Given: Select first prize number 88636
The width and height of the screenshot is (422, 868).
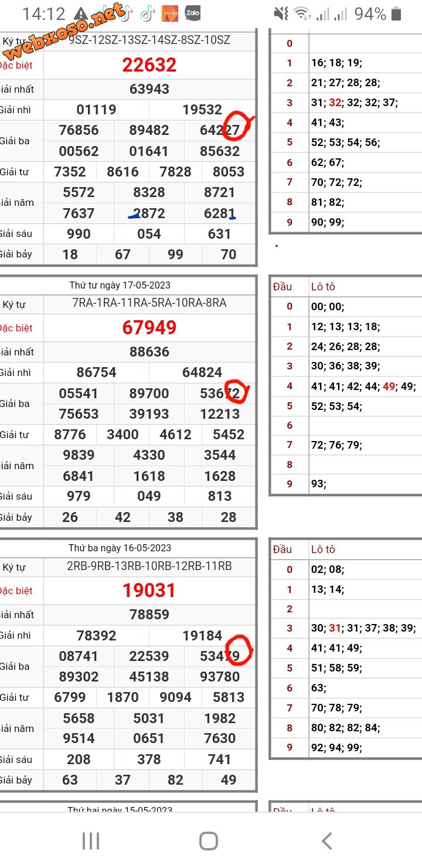Looking at the screenshot, I should coord(149,352).
